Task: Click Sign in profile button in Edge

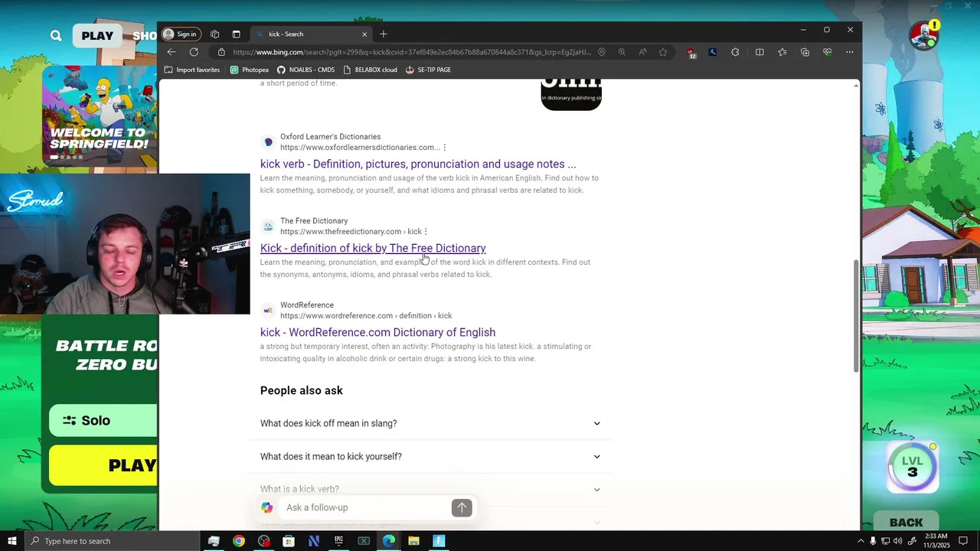Action: (181, 34)
